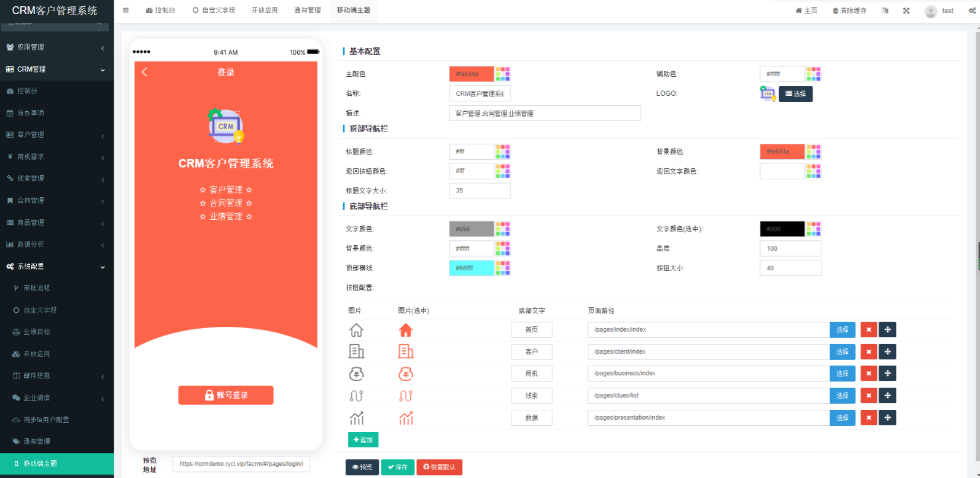Click the 恢复默认 reset button
The image size is (980, 478).
439,468
